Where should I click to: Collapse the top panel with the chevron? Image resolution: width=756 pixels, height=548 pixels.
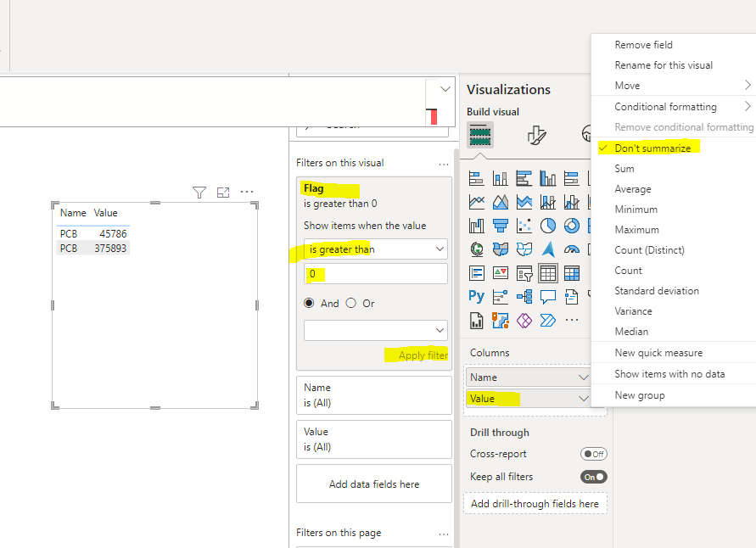coord(445,89)
